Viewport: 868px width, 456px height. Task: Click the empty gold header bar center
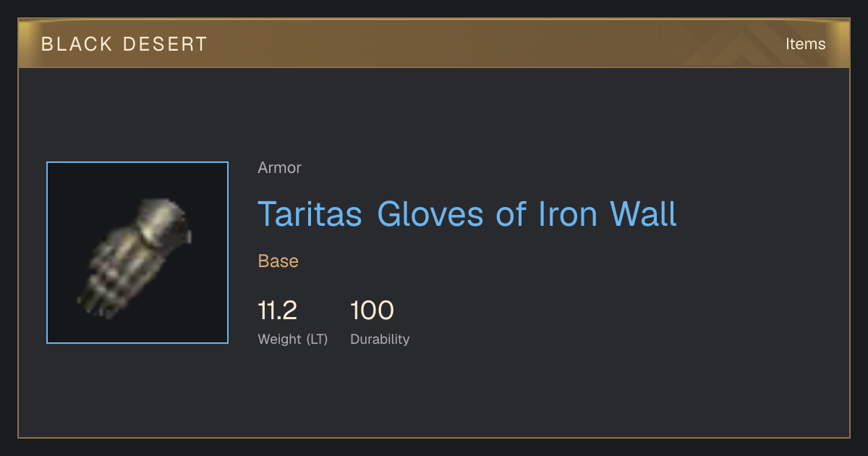click(x=434, y=43)
